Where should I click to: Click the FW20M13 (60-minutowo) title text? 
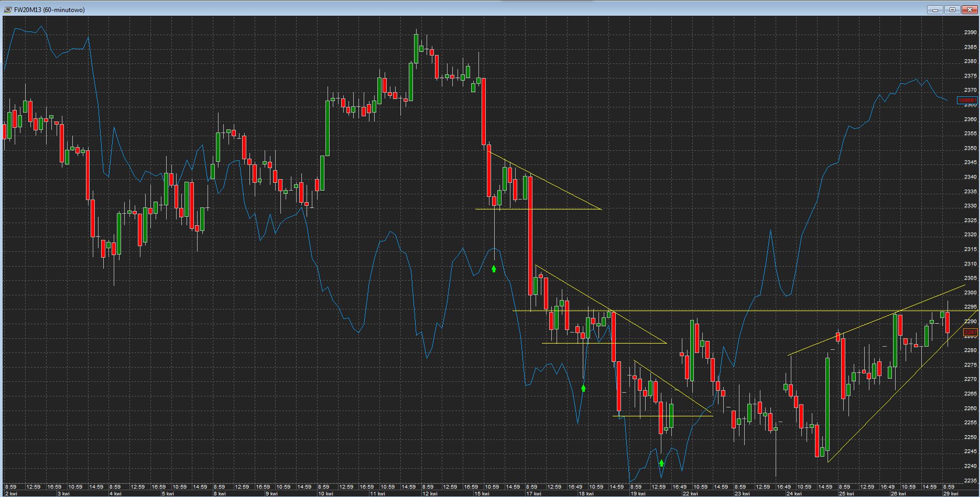pyautogui.click(x=49, y=9)
